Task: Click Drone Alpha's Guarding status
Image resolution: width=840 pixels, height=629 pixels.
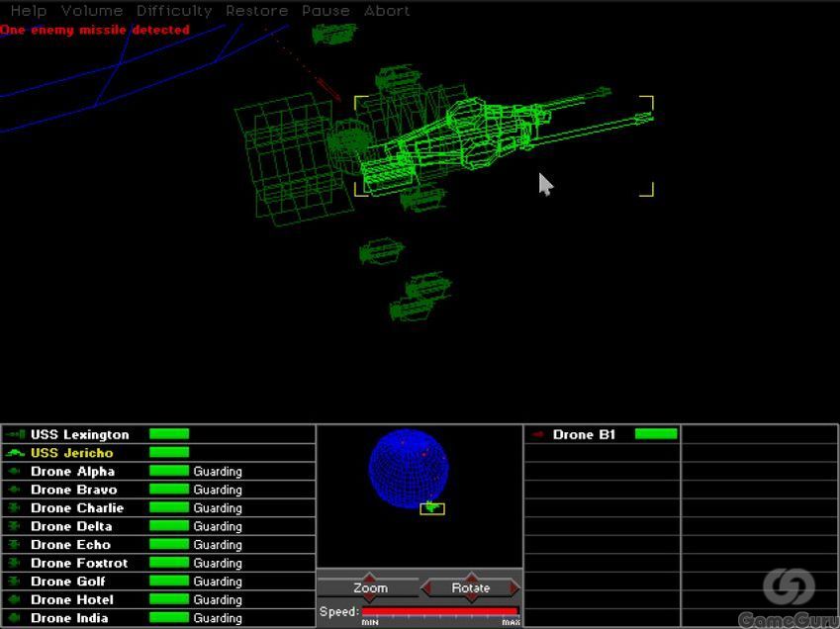Action: (218, 472)
